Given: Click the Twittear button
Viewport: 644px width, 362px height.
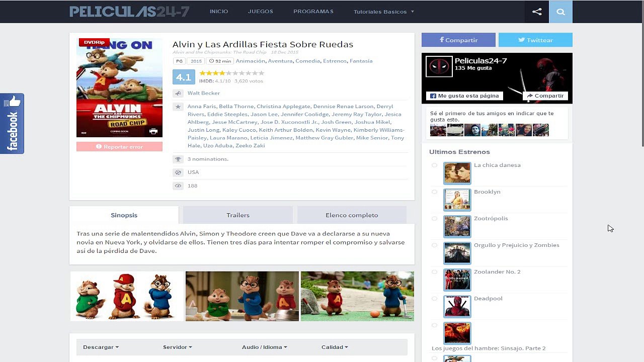Looking at the screenshot, I should point(535,40).
